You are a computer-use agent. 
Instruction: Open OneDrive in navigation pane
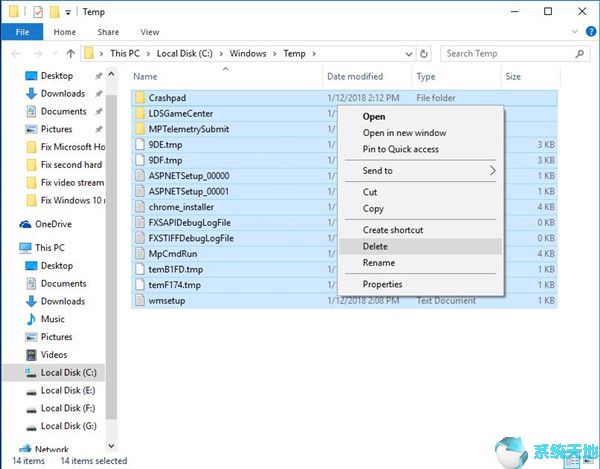[56, 225]
